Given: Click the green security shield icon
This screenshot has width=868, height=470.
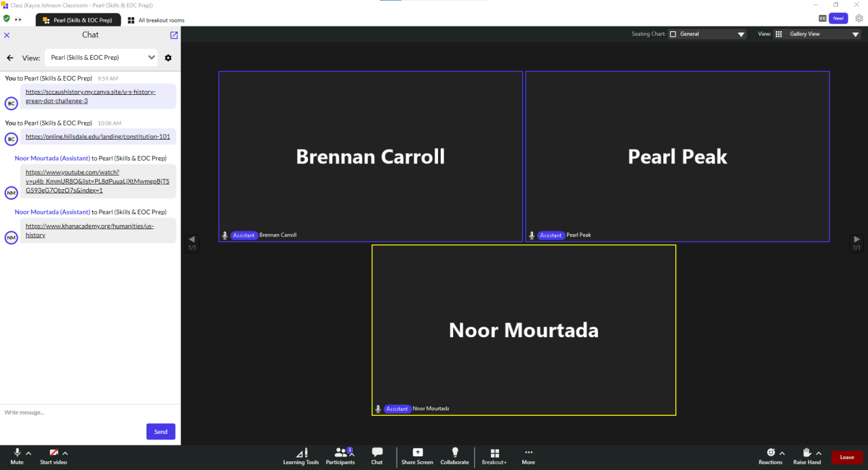Looking at the screenshot, I should click(x=7, y=19).
